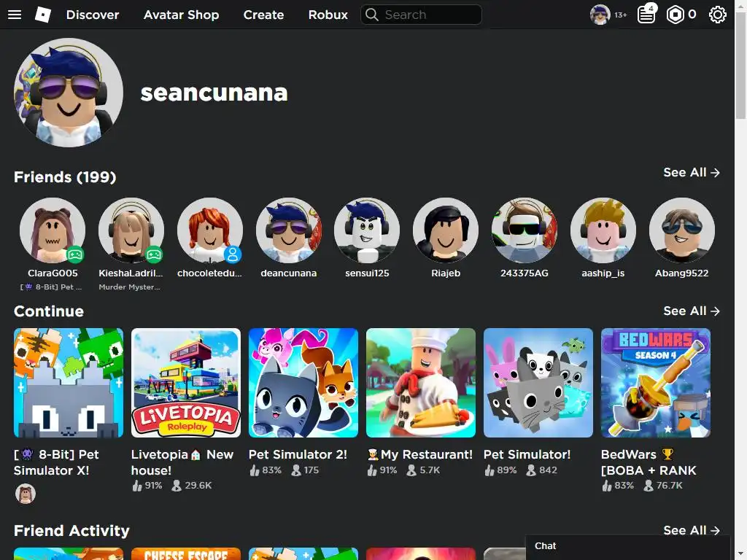Click the Roblox logo home icon
Screen dimensions: 747x560
click(x=43, y=15)
